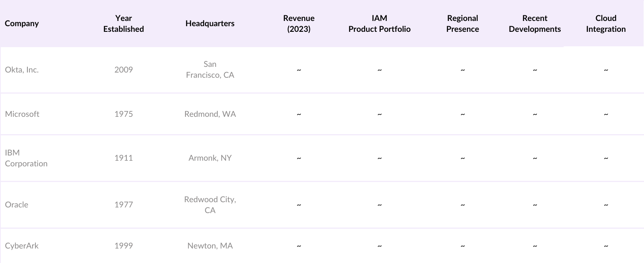This screenshot has width=644, height=263.
Task: Click the Armonk, NY headquarters cell
Action: pos(210,158)
